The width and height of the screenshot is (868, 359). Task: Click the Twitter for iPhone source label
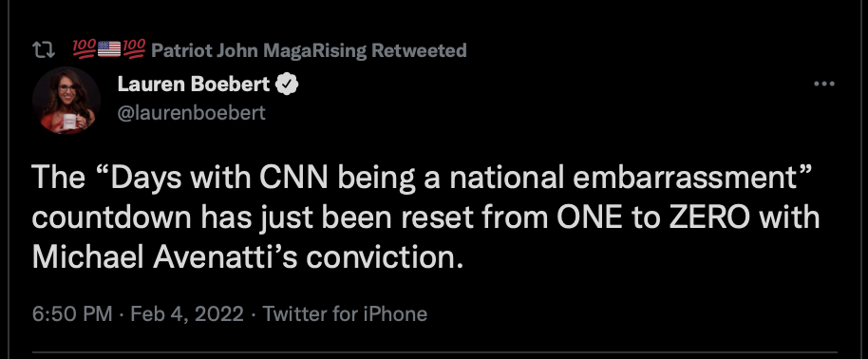(x=345, y=314)
